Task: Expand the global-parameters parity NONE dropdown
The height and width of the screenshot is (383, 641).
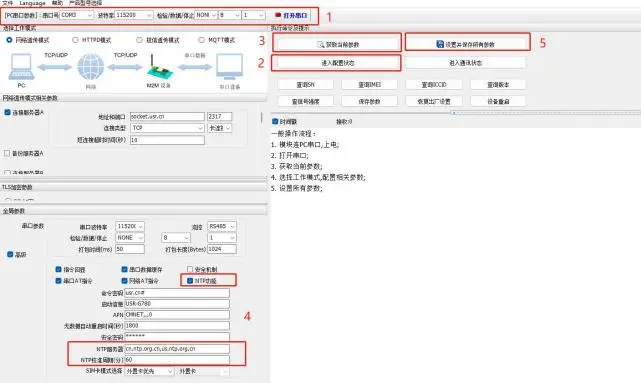Action: [x=130, y=238]
